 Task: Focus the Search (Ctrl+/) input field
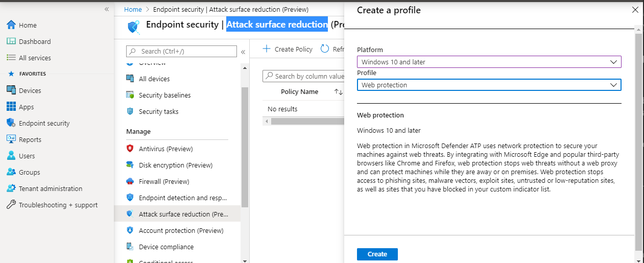pos(181,51)
